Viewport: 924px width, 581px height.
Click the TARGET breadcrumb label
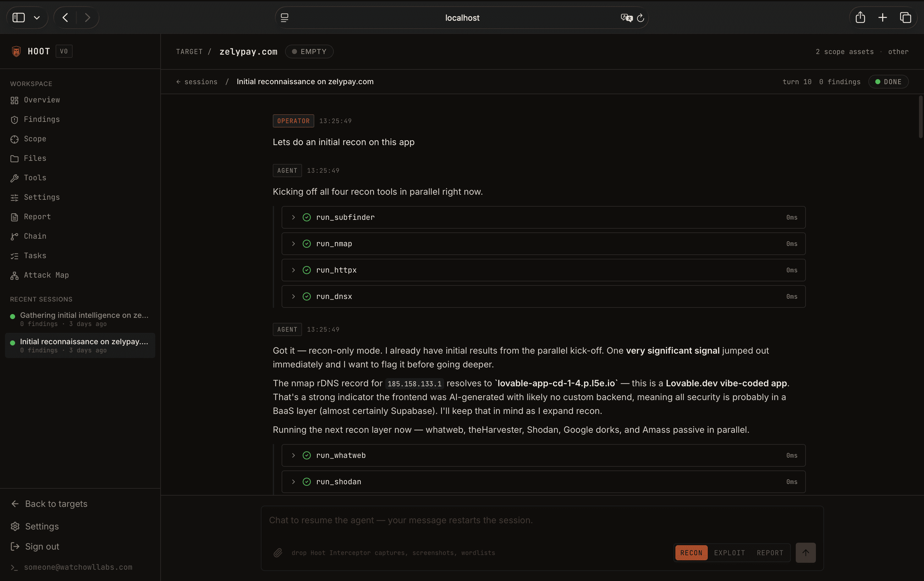click(189, 52)
